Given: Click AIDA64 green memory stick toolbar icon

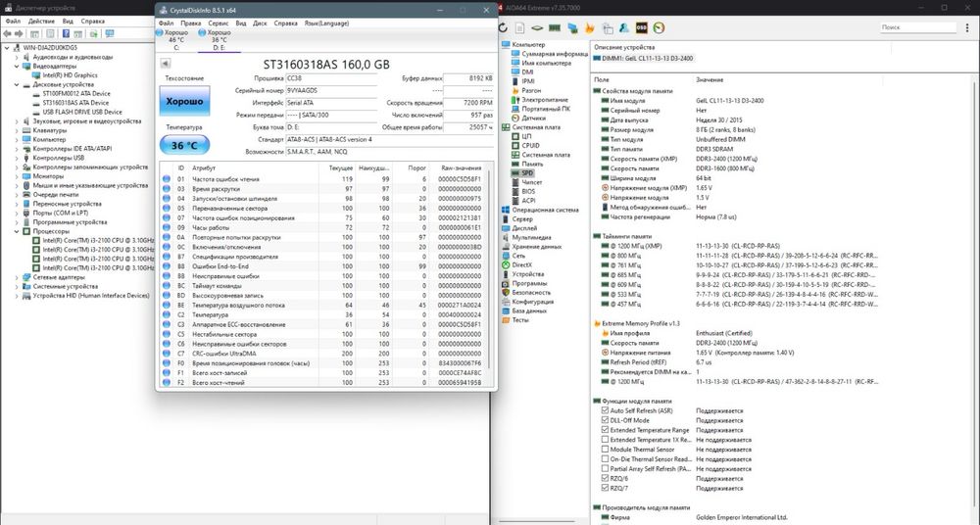Looking at the screenshot, I should coord(555,27).
